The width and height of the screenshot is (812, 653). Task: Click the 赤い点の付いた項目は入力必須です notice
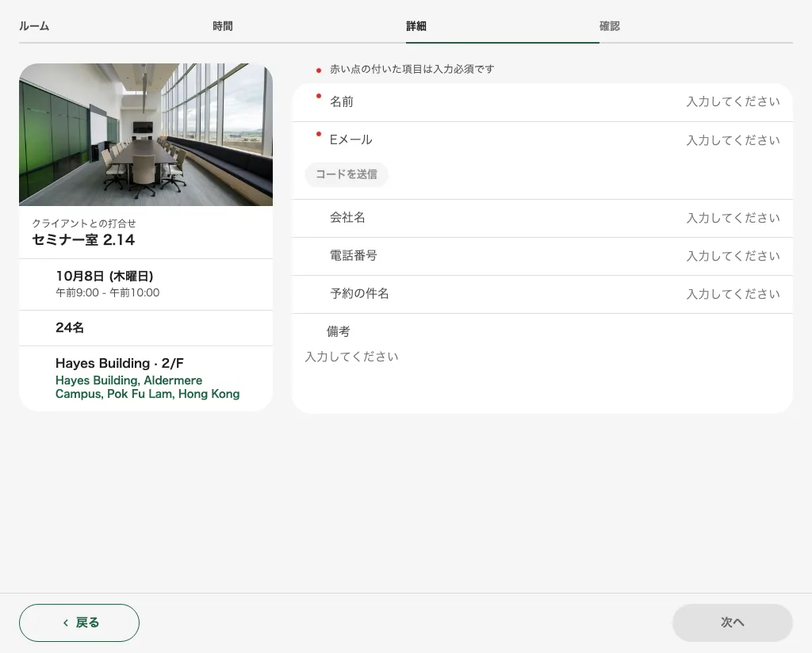point(412,69)
